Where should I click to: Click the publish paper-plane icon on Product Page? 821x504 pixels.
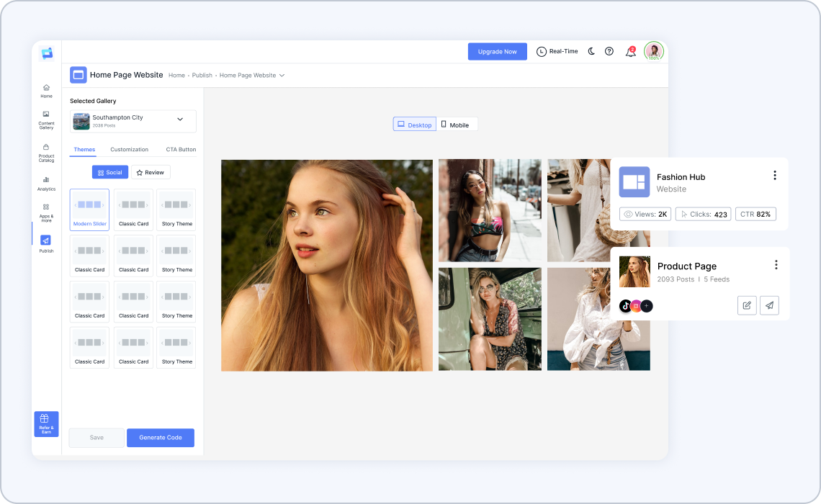[x=769, y=305]
